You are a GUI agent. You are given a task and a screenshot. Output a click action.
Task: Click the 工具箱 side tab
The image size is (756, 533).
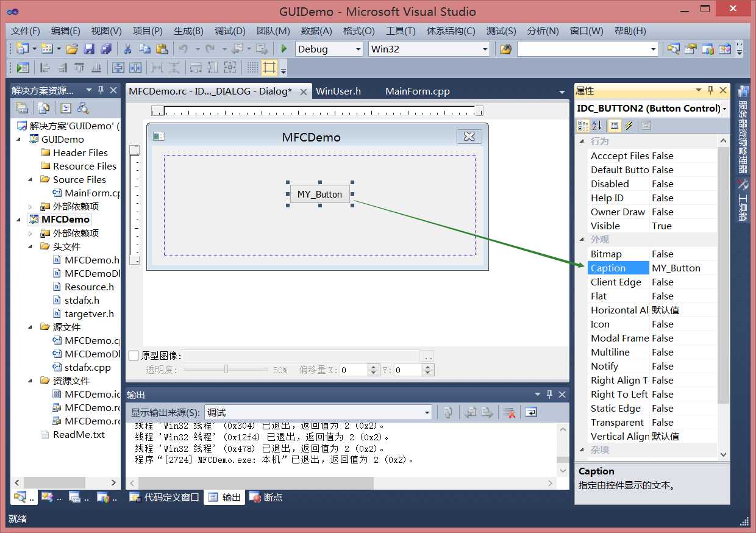743,200
